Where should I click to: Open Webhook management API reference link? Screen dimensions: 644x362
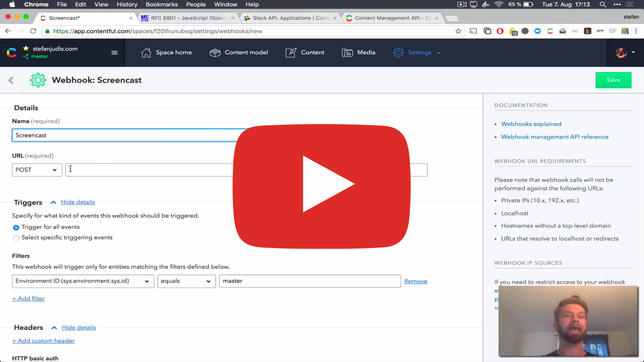pyautogui.click(x=555, y=137)
